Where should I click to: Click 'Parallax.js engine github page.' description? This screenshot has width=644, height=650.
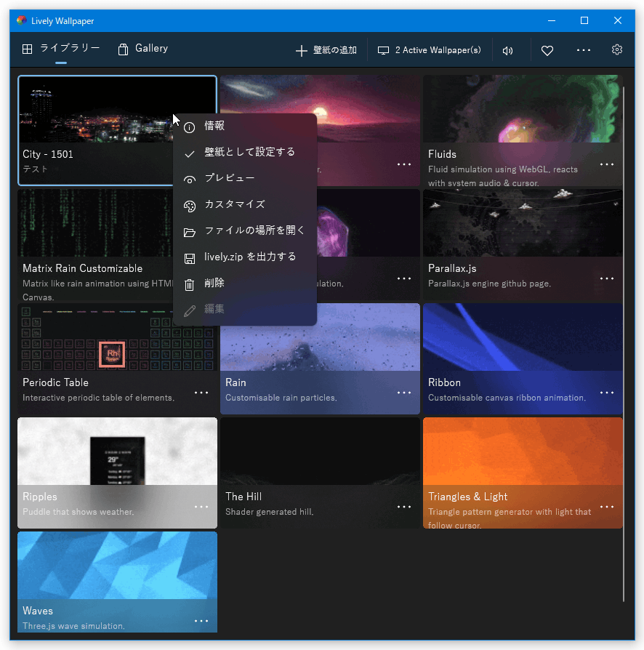tap(489, 284)
